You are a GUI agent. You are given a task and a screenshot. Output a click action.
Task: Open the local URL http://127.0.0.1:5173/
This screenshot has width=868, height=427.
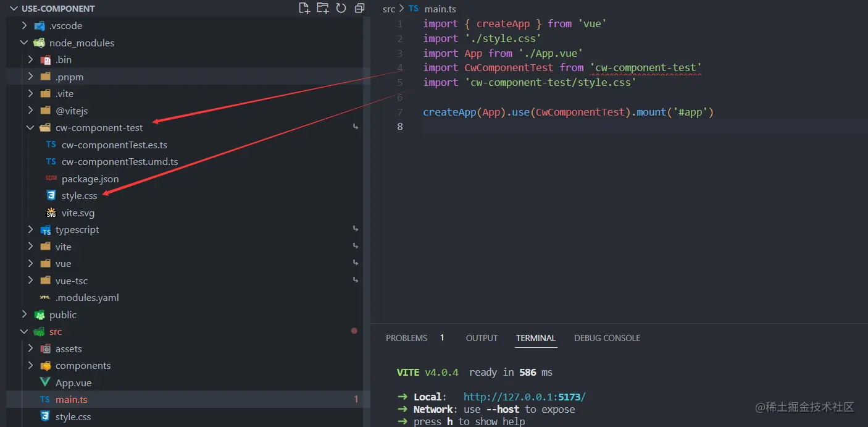525,397
